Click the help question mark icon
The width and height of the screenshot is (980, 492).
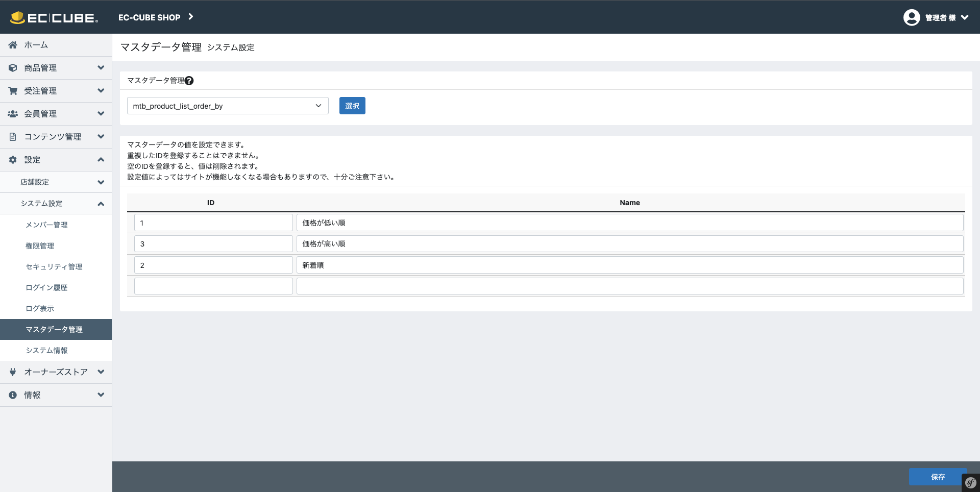point(189,81)
